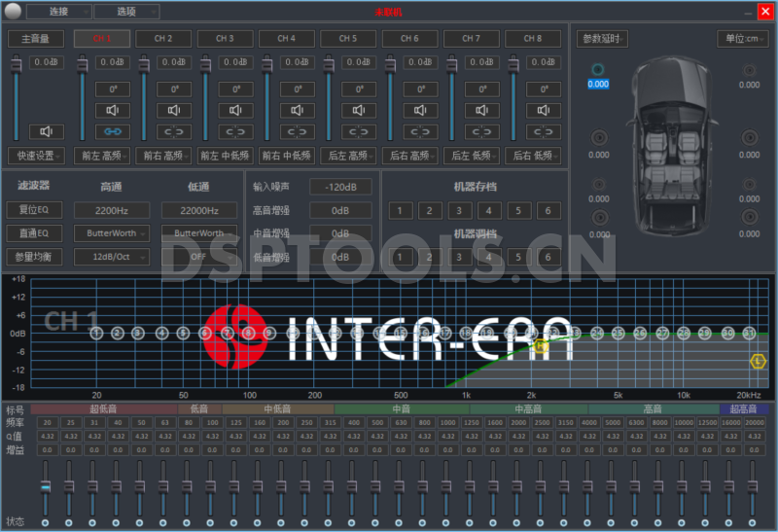Open the 前右 高频 channel type dropdown

[x=163, y=156]
